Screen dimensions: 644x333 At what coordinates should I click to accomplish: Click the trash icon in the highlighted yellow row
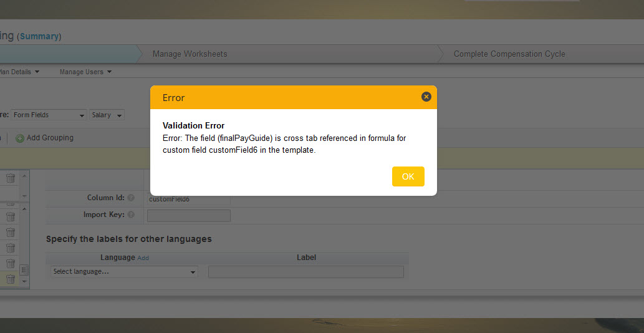point(10,279)
